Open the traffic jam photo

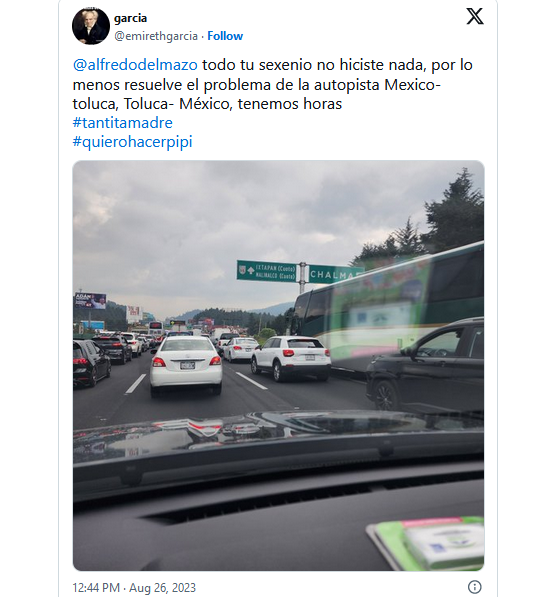278,366
